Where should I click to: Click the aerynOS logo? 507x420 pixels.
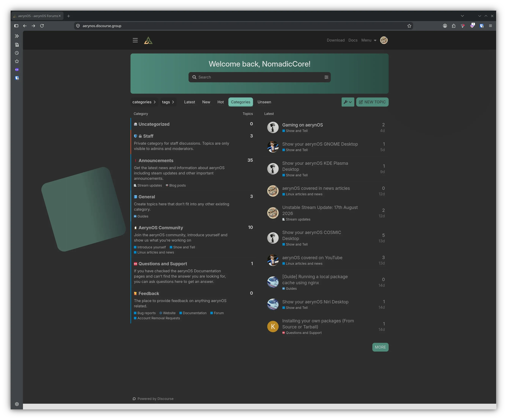[148, 40]
